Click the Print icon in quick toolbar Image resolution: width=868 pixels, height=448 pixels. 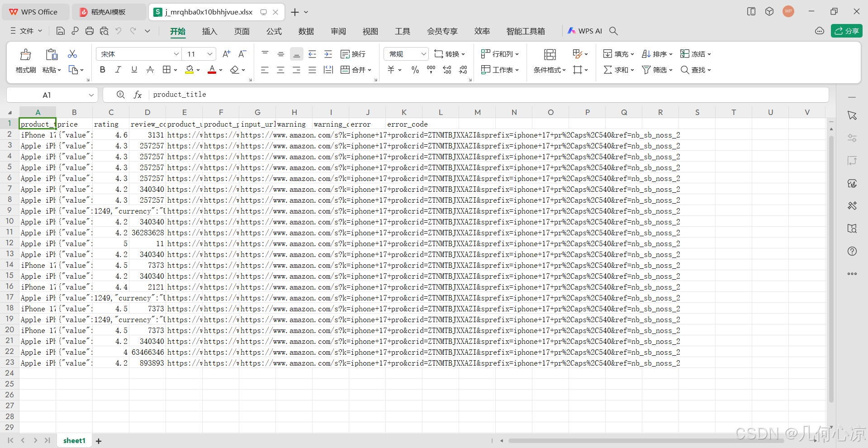click(90, 31)
